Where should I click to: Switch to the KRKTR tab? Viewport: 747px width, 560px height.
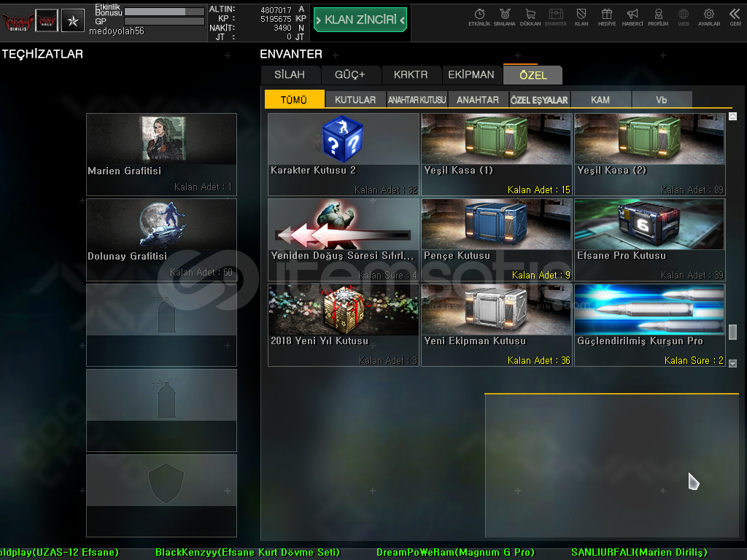(x=411, y=75)
